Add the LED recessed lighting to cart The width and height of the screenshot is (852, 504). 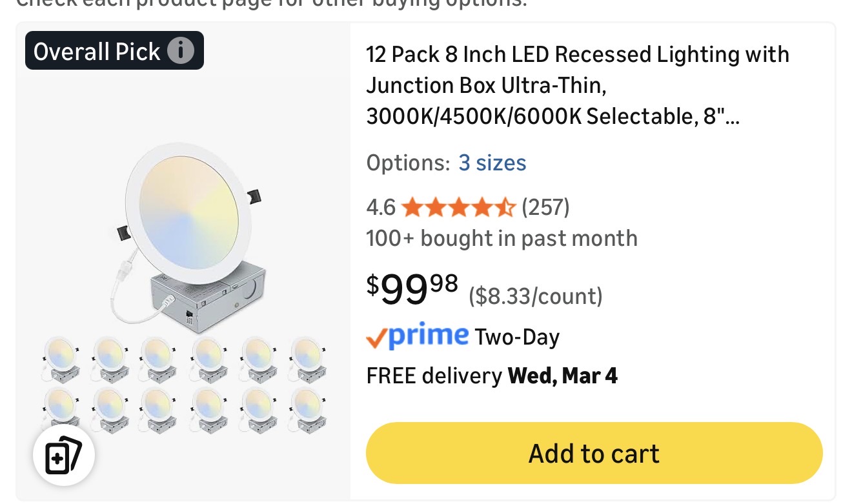(594, 453)
